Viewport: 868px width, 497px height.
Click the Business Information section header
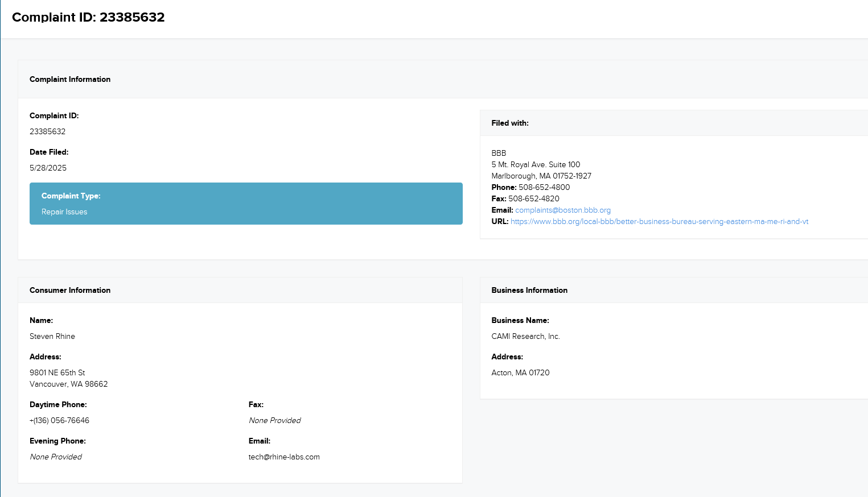(529, 291)
